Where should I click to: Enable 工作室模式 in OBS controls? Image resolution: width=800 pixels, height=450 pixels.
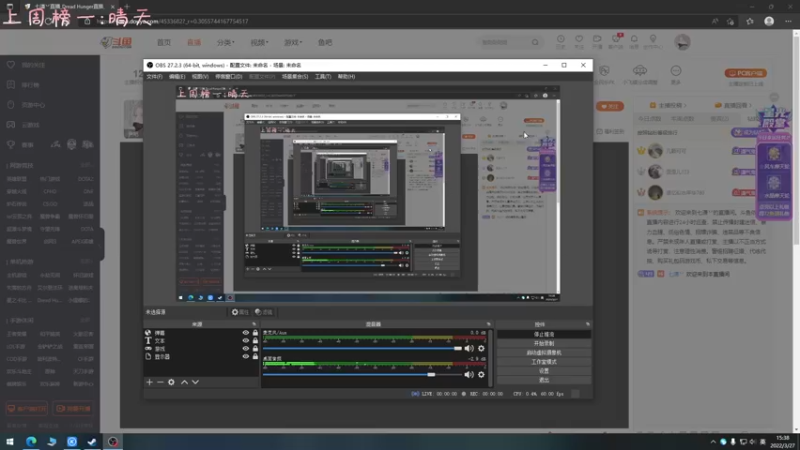(544, 362)
